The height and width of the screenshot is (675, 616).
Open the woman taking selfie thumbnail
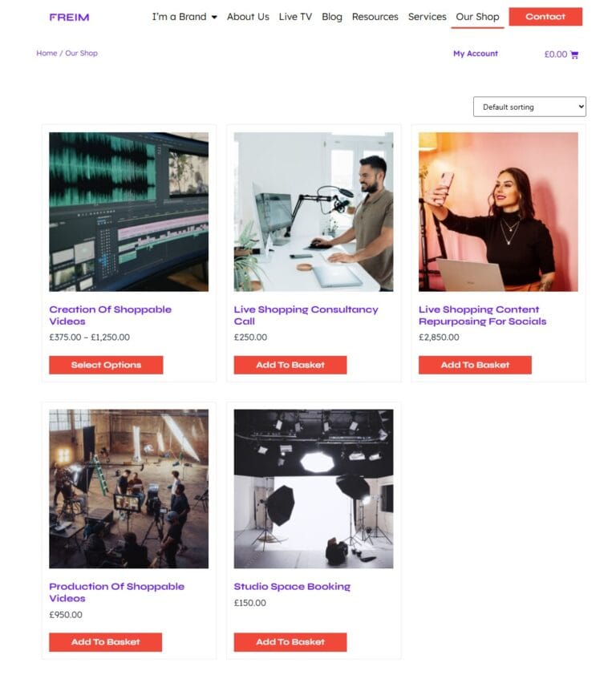[x=498, y=212]
